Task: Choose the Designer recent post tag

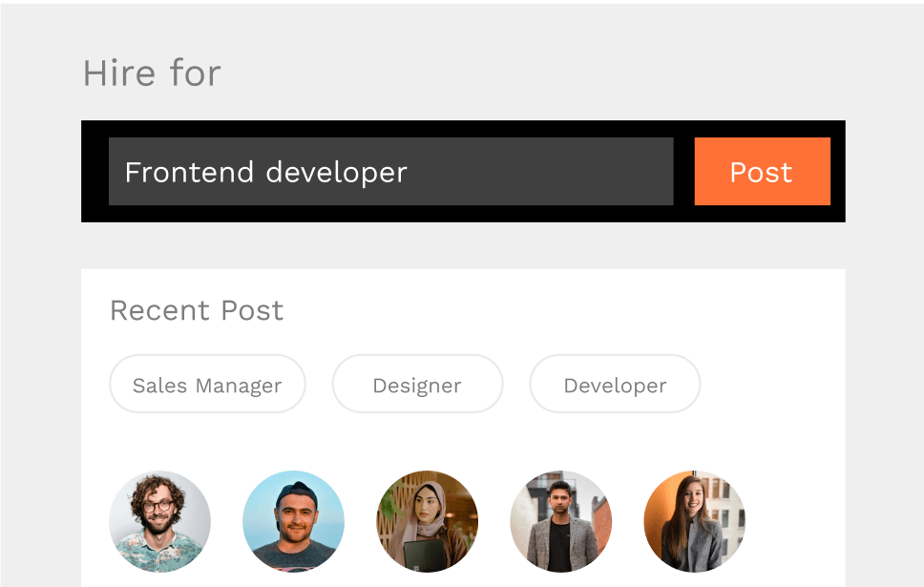Action: pos(417,385)
